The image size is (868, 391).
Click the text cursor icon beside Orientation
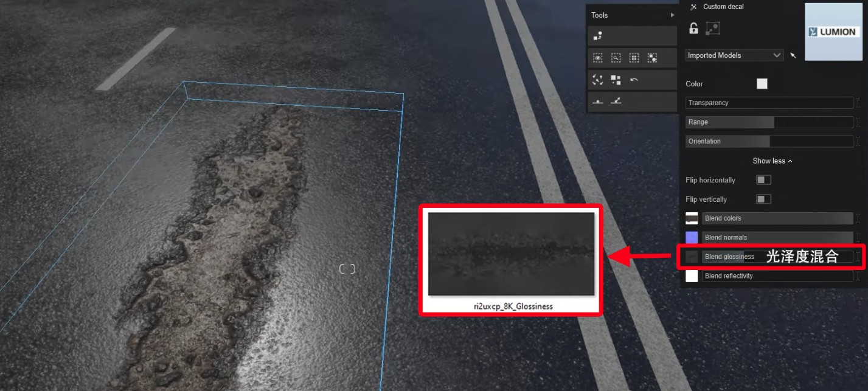click(858, 141)
